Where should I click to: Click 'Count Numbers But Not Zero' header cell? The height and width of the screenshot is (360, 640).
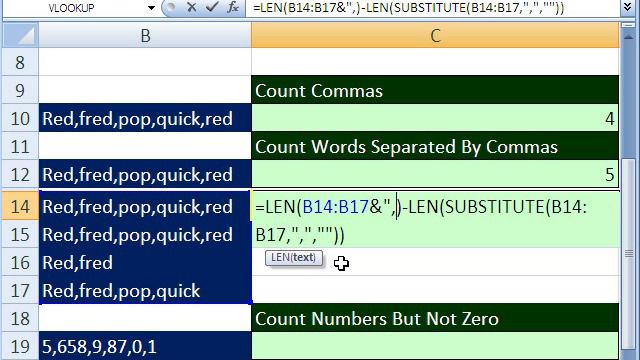click(435, 318)
